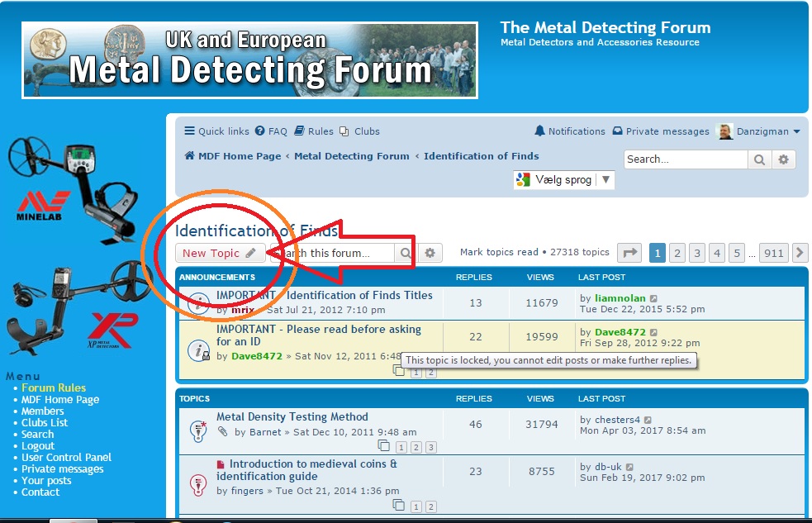View latest post icon next to chesters4
Viewport: 812px width, 523px height.
point(648,420)
